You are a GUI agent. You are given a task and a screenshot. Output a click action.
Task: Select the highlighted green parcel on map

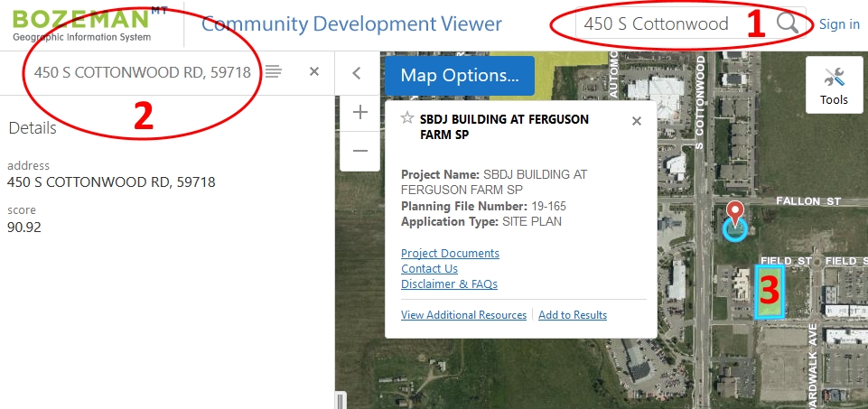coord(769,291)
